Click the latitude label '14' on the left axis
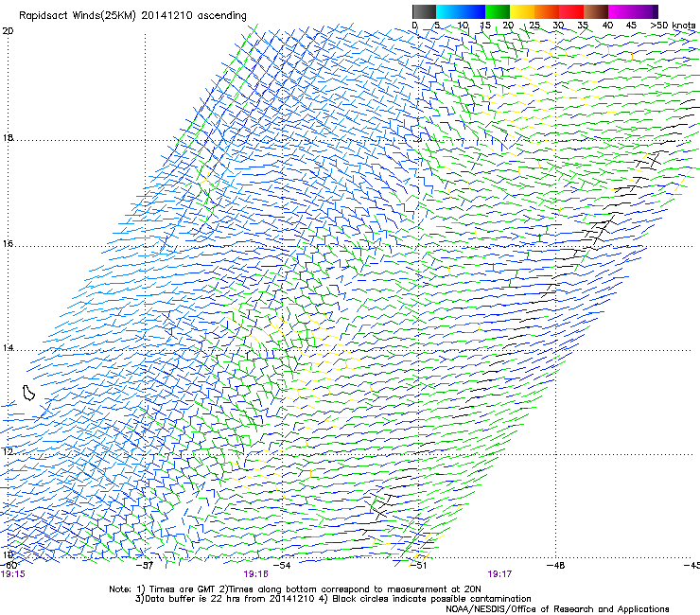 [8, 348]
